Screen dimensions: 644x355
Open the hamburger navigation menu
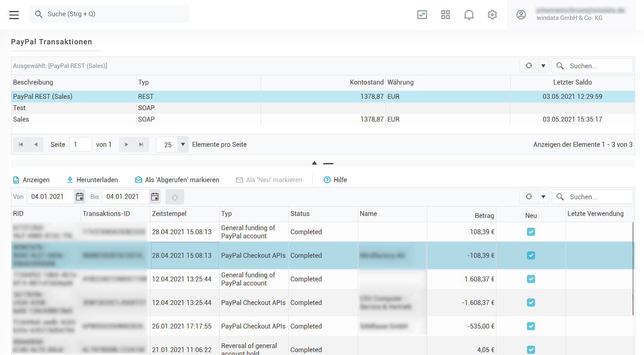(14, 15)
